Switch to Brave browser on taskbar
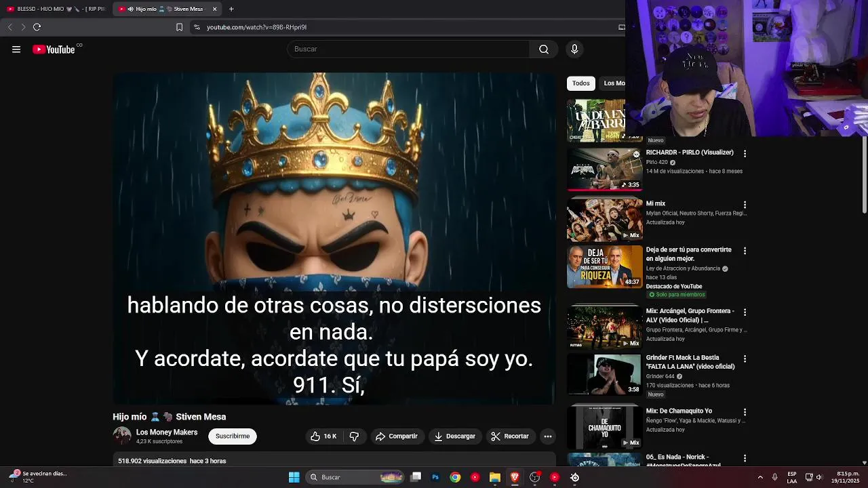Screen dimensions: 868x488 tap(515, 477)
